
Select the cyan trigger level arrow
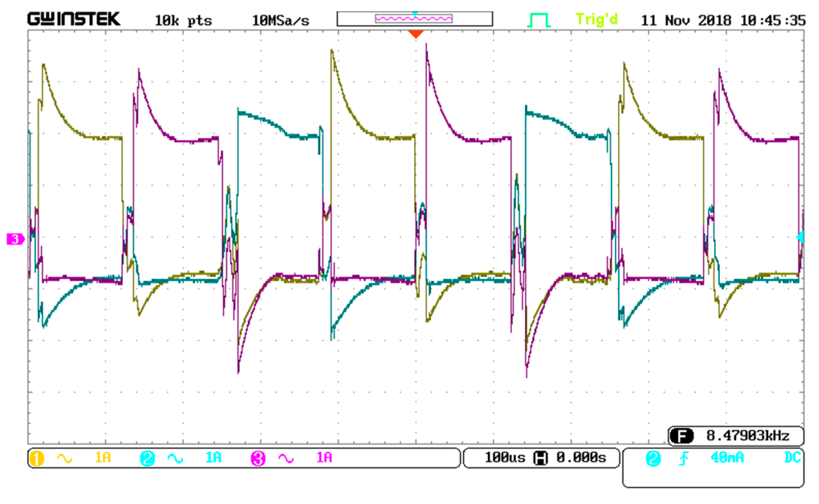(x=800, y=237)
